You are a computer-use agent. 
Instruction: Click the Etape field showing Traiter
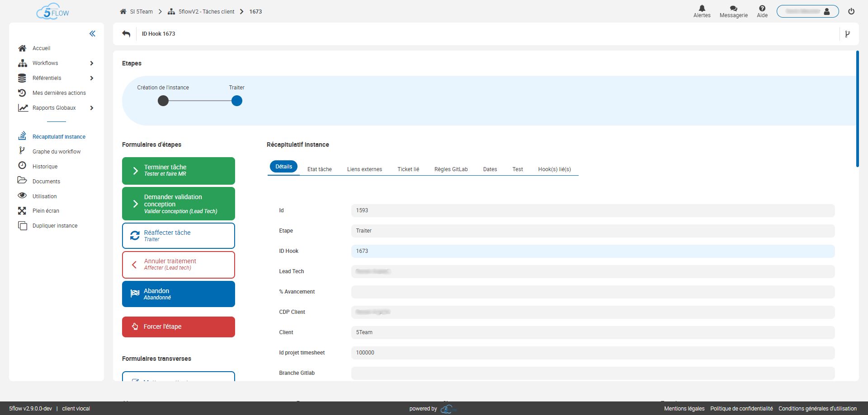[x=593, y=231]
